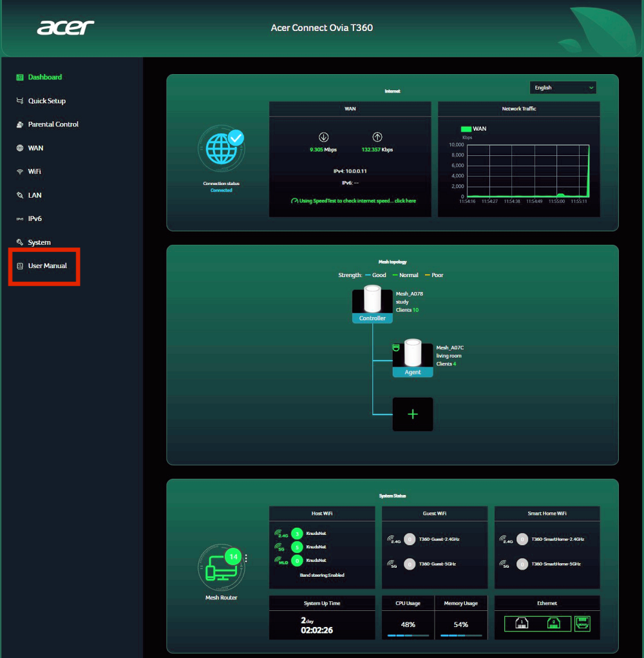Open the System settings page
Image resolution: width=644 pixels, height=658 pixels.
coord(39,242)
